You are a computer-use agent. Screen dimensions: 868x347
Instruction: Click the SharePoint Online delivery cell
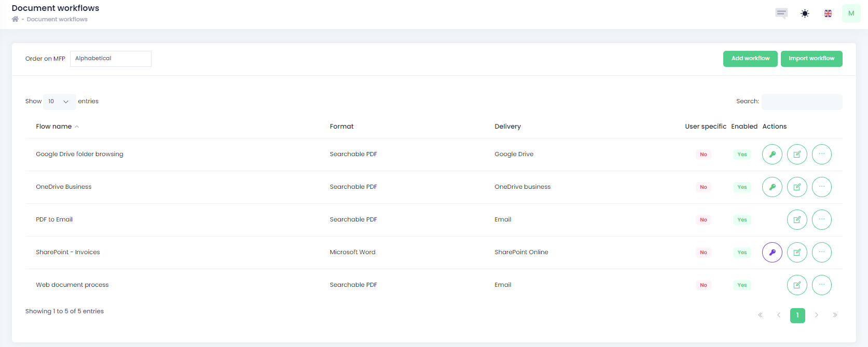(x=521, y=252)
